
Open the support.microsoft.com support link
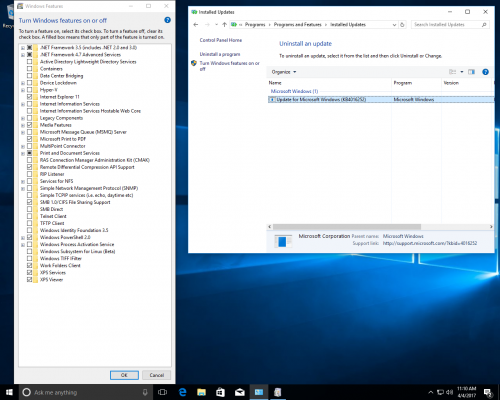(x=430, y=243)
